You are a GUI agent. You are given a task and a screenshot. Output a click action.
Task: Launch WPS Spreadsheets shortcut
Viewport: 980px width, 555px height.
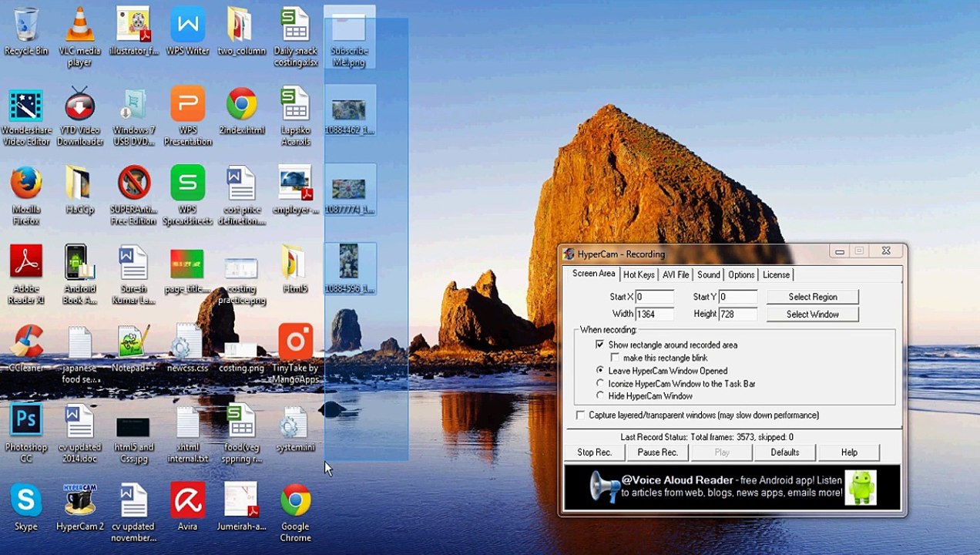[187, 196]
